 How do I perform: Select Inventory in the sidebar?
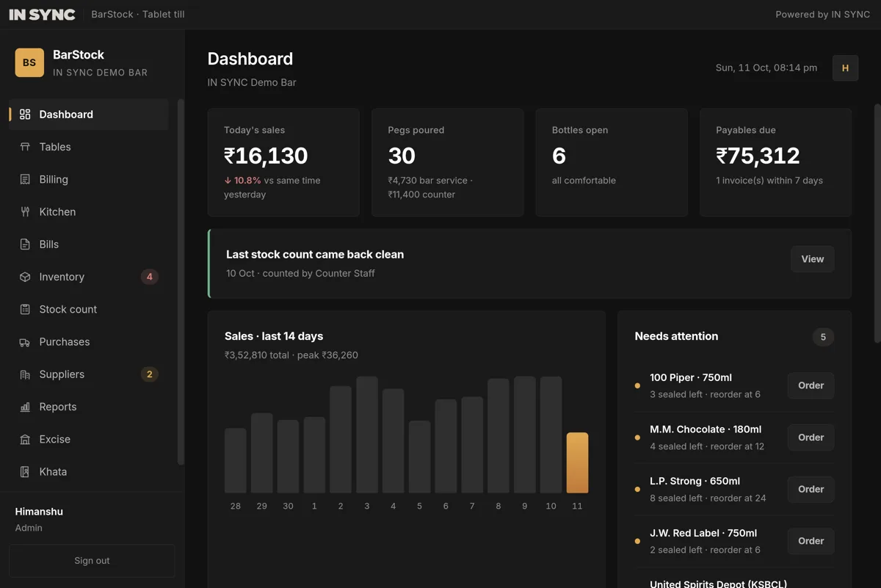[x=89, y=277]
